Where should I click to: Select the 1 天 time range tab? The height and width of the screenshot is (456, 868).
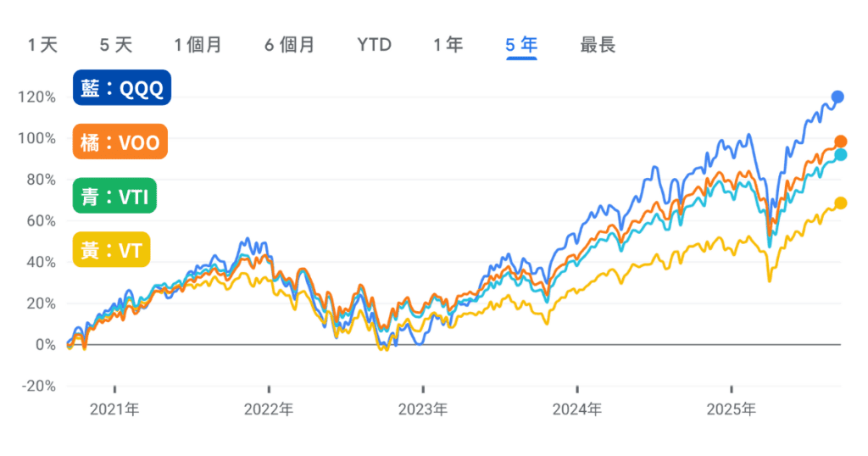click(x=43, y=45)
